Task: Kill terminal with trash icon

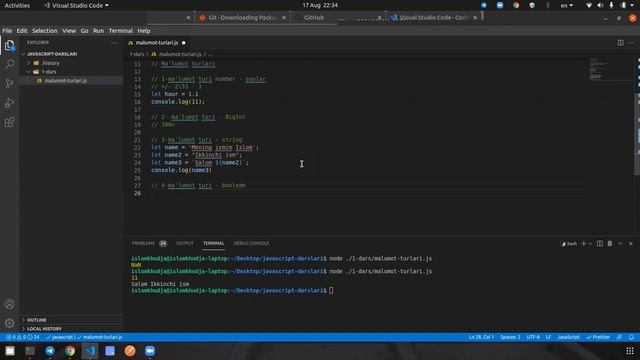Action: click(610, 243)
